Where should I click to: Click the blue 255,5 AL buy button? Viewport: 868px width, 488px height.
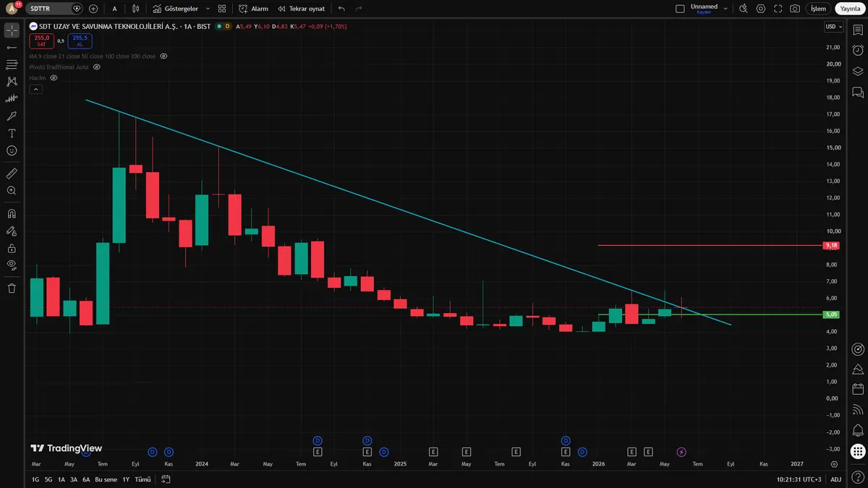[80, 40]
